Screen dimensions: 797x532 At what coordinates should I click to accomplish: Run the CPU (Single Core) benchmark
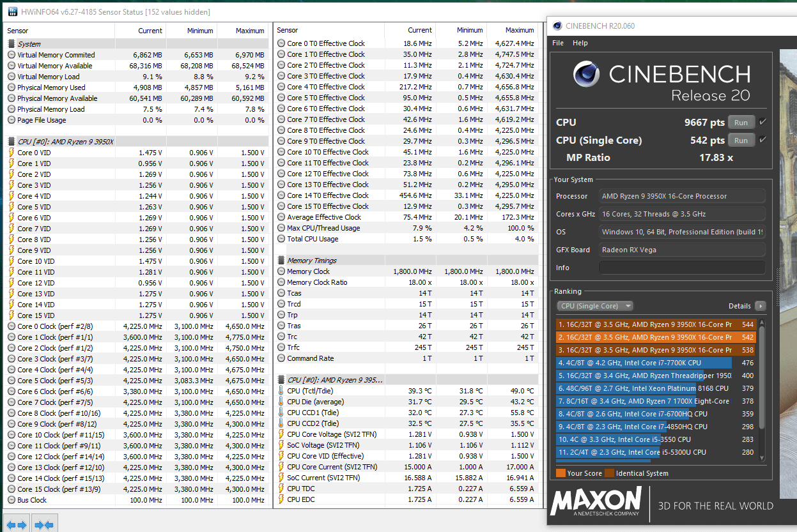741,140
